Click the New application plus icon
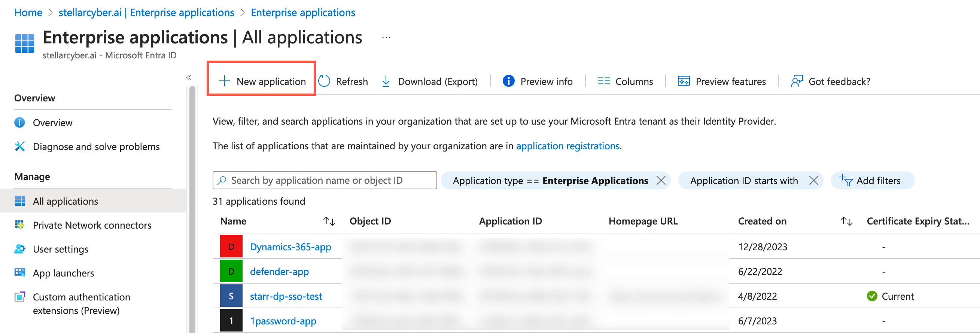This screenshot has width=980, height=333. [225, 81]
